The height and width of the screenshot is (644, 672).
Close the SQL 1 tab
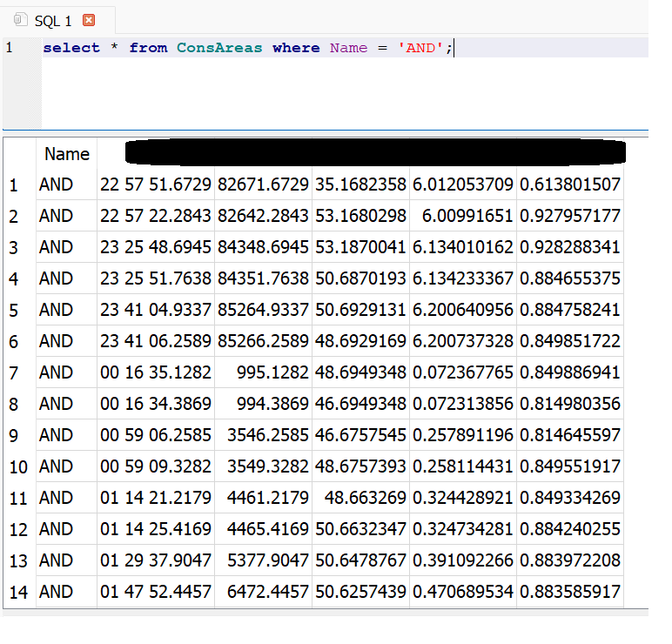click(89, 20)
